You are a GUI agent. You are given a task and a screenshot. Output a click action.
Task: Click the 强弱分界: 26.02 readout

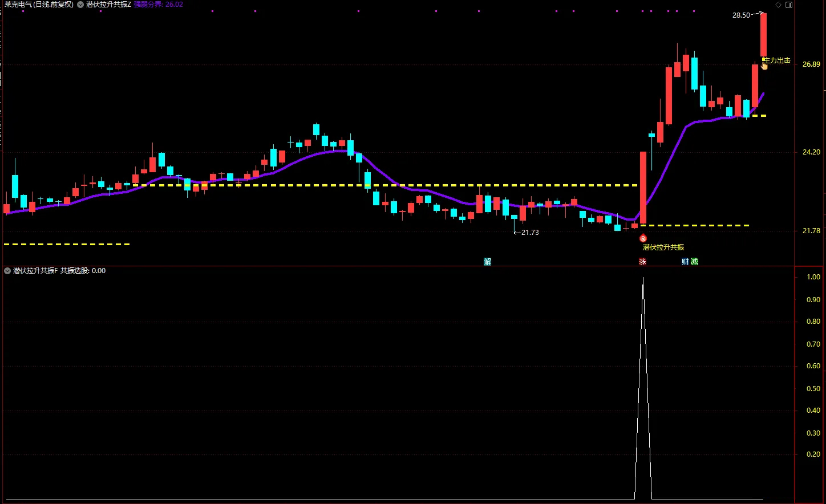pyautogui.click(x=159, y=5)
